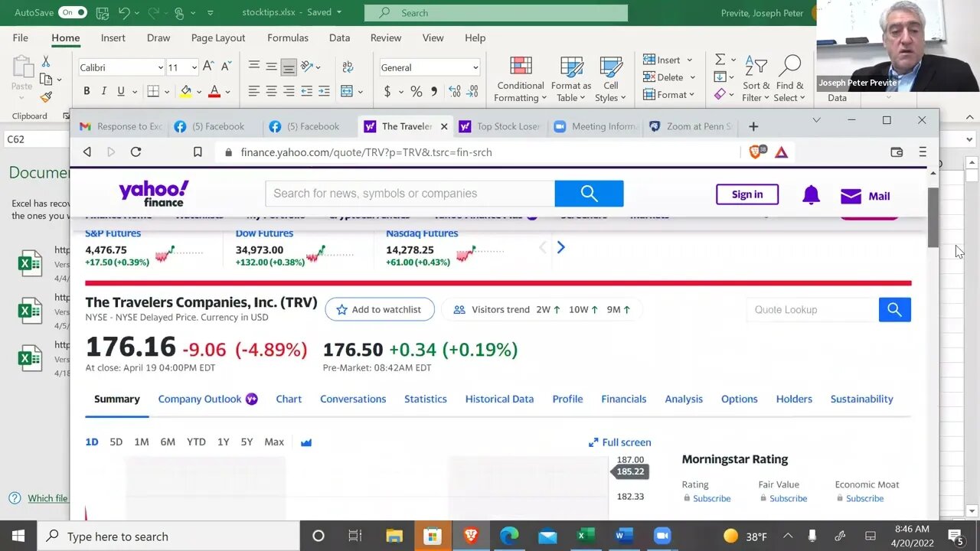Image resolution: width=980 pixels, height=551 pixels.
Task: Click the Format Painter brush
Action: (x=46, y=97)
